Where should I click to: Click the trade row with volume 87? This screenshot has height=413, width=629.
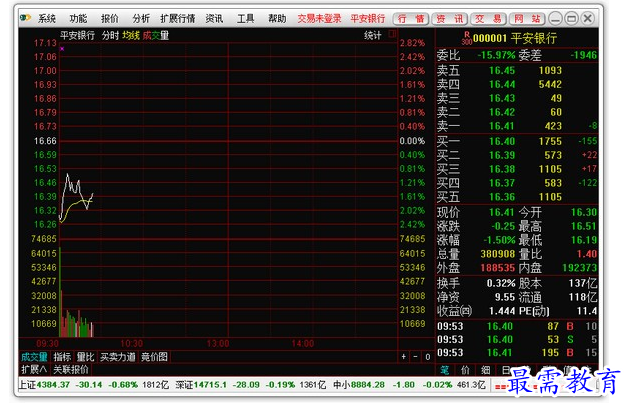click(x=517, y=326)
